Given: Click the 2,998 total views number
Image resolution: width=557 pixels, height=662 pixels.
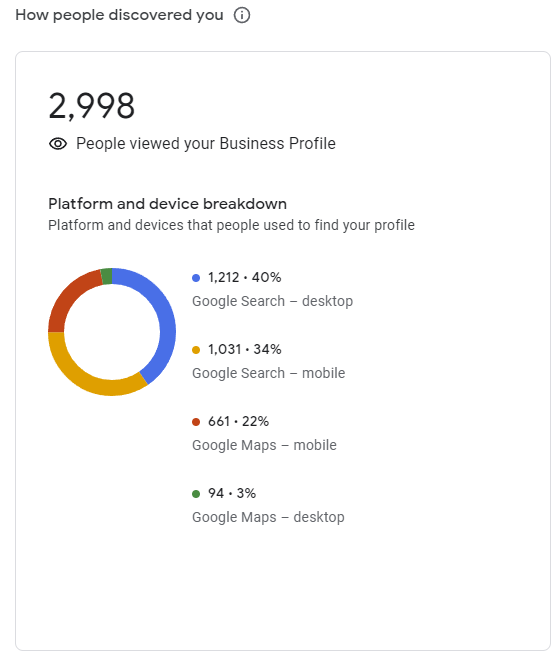Looking at the screenshot, I should pyautogui.click(x=92, y=106).
